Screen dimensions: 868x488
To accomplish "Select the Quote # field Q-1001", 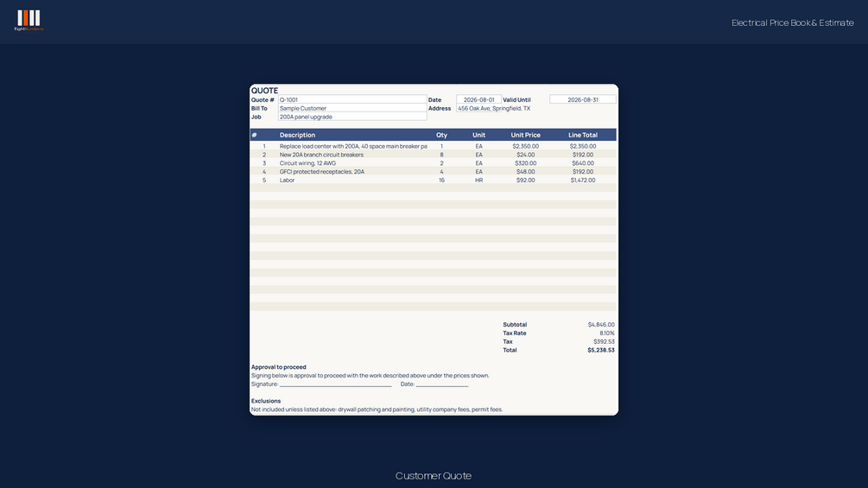I will pyautogui.click(x=352, y=99).
